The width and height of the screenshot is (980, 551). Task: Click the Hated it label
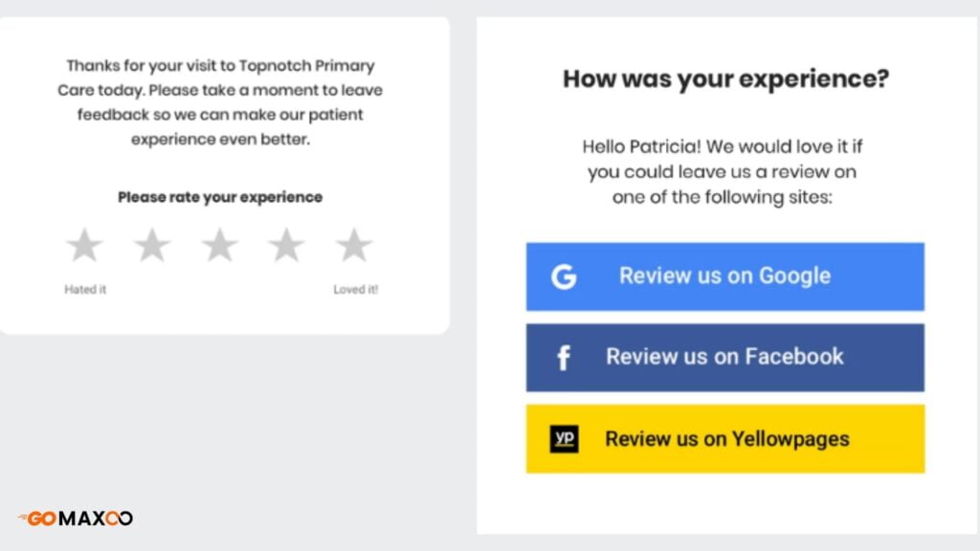[x=85, y=289]
